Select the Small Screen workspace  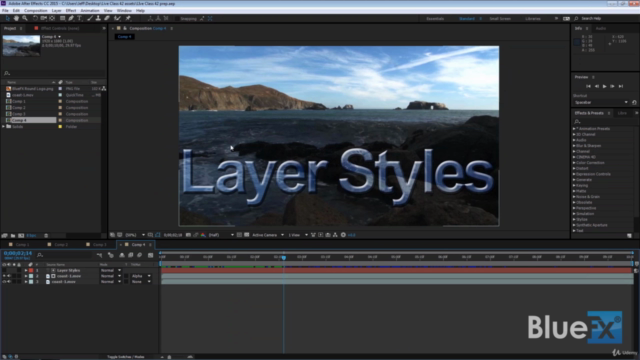point(500,19)
